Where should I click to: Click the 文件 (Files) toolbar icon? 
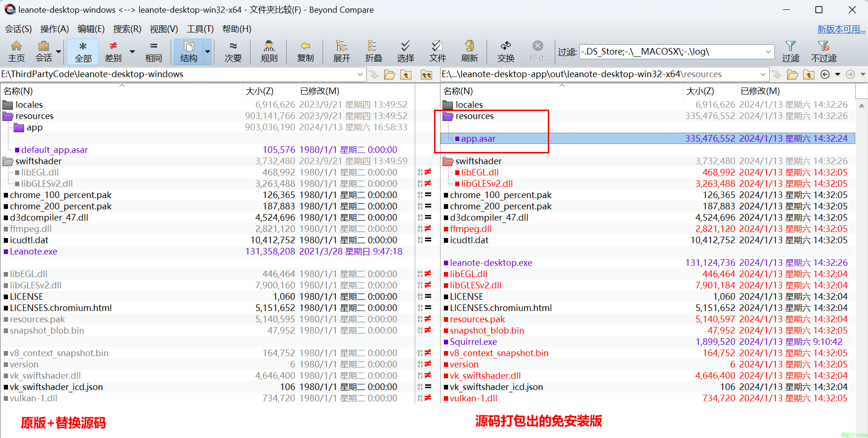click(x=437, y=52)
